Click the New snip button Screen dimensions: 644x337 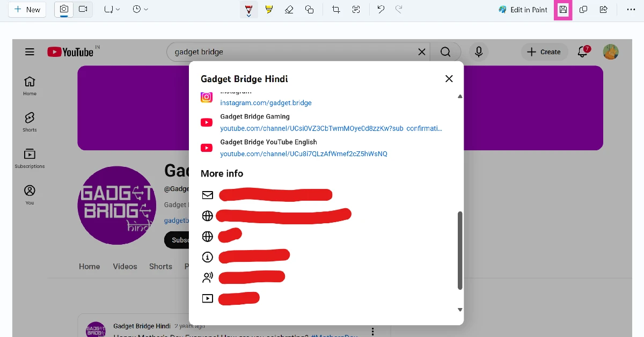point(27,9)
